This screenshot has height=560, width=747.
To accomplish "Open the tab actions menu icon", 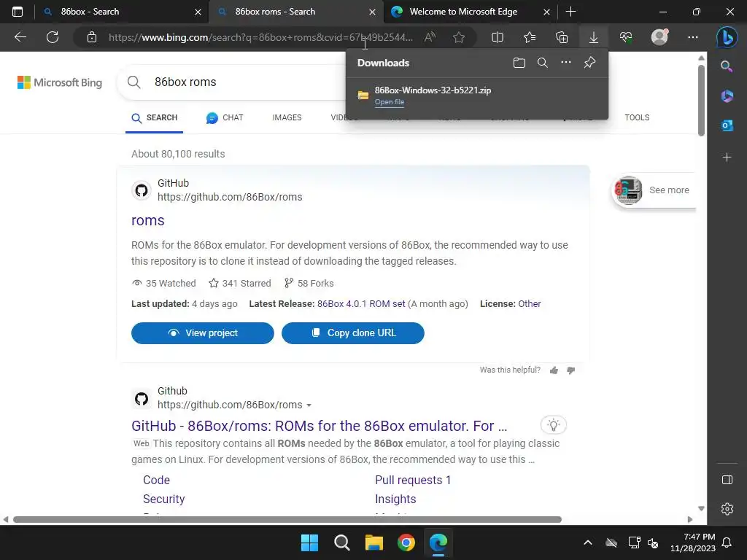I will click(18, 12).
